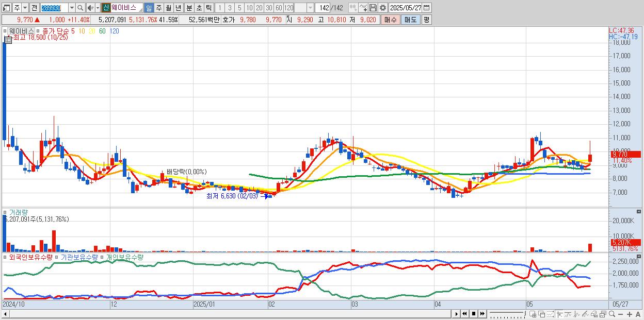Select the 20 interval button
This screenshot has width=644, height=320.
click(259, 8)
